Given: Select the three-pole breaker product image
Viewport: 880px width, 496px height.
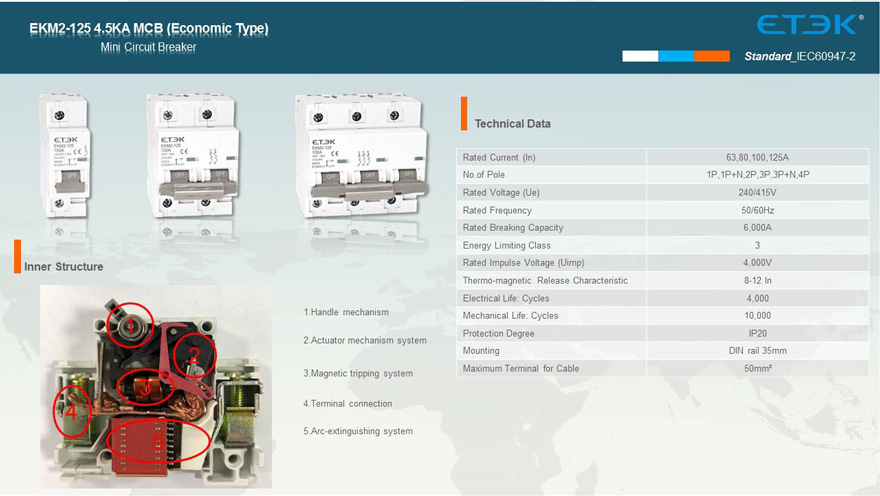Looking at the screenshot, I should pos(363,156).
